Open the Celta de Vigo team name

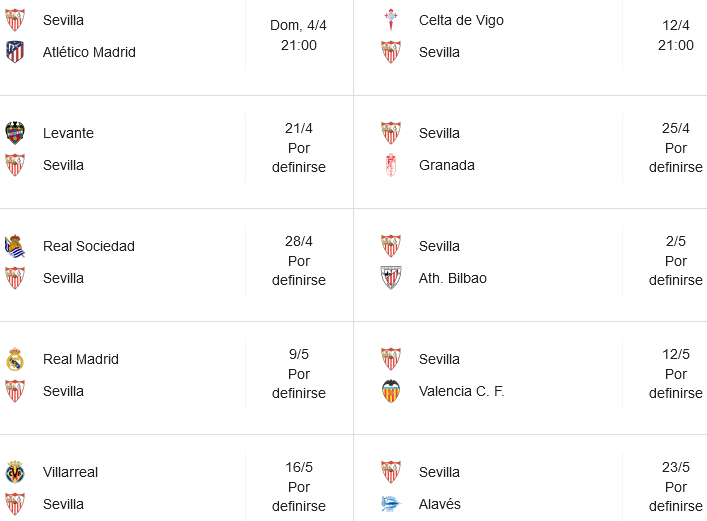click(461, 20)
